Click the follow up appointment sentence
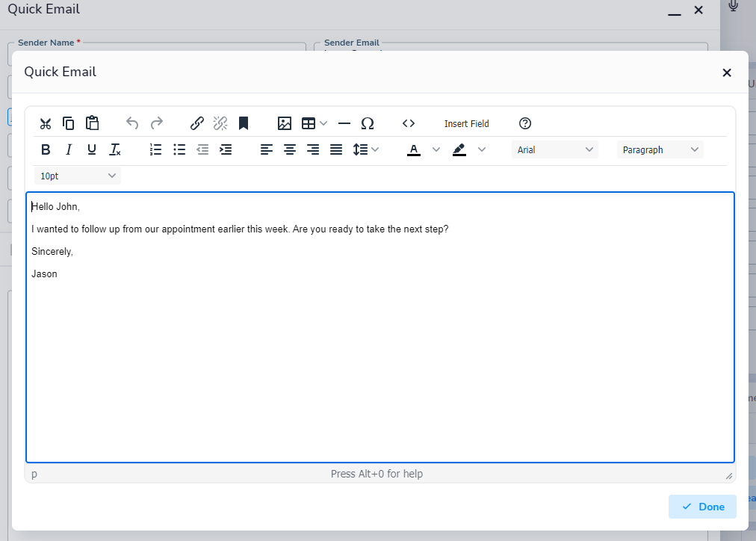Screen dimensions: 756x541 pyautogui.click(x=240, y=229)
